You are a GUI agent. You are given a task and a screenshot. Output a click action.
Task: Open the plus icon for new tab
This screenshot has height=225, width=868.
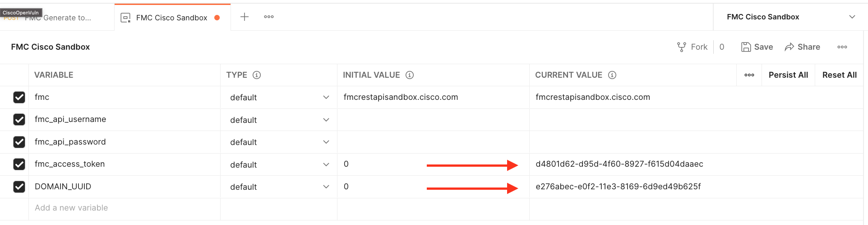point(245,17)
